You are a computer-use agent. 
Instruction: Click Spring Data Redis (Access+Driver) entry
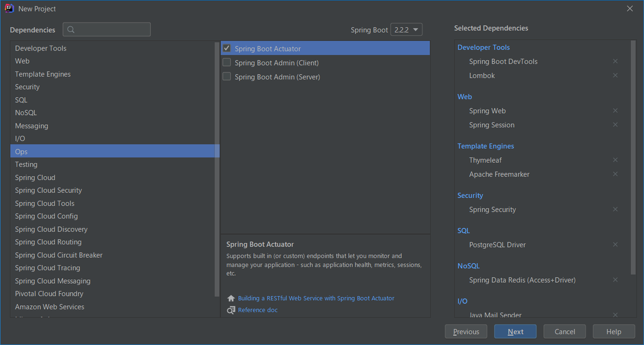522,280
